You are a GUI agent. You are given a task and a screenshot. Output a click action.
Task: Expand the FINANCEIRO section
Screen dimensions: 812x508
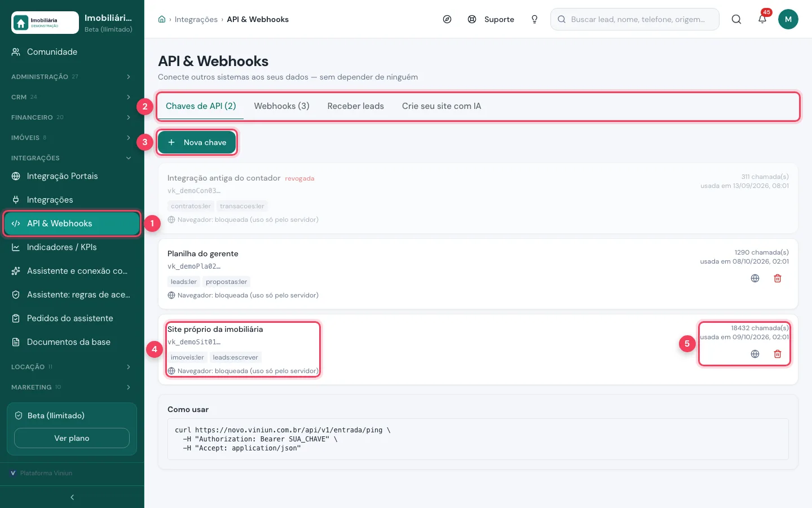click(72, 117)
